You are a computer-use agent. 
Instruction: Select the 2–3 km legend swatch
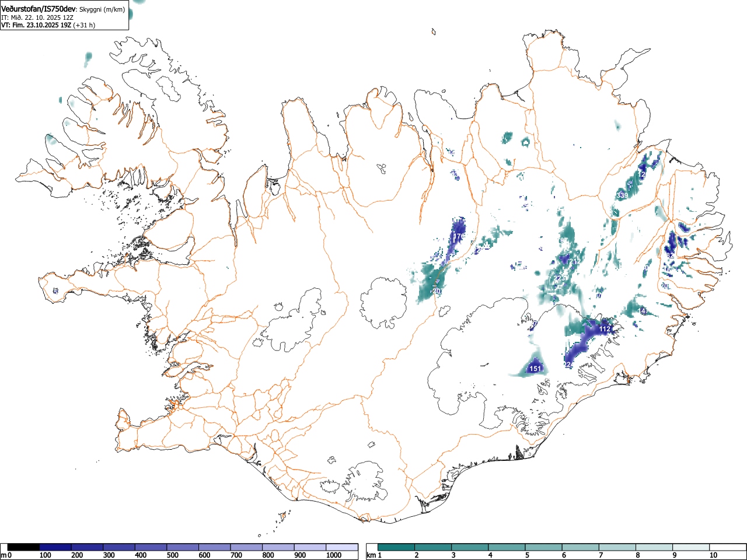tap(433, 547)
